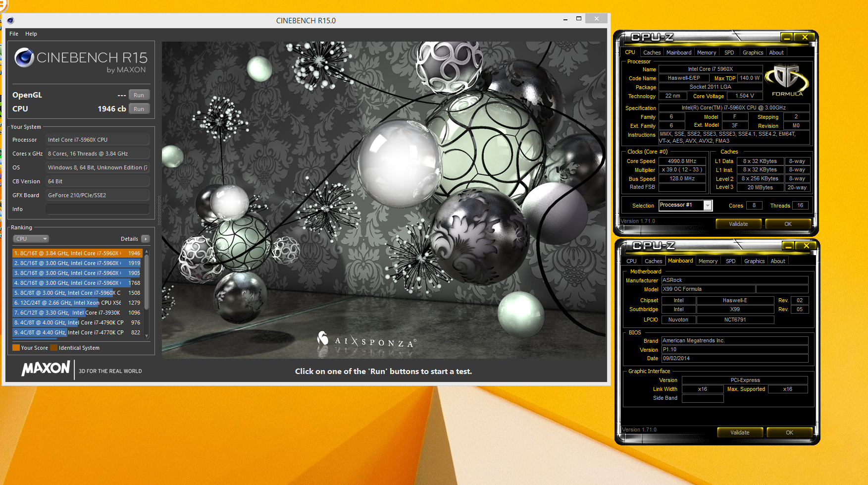Click the GFX Board field GeForce 210
The width and height of the screenshot is (868, 485).
[98, 195]
